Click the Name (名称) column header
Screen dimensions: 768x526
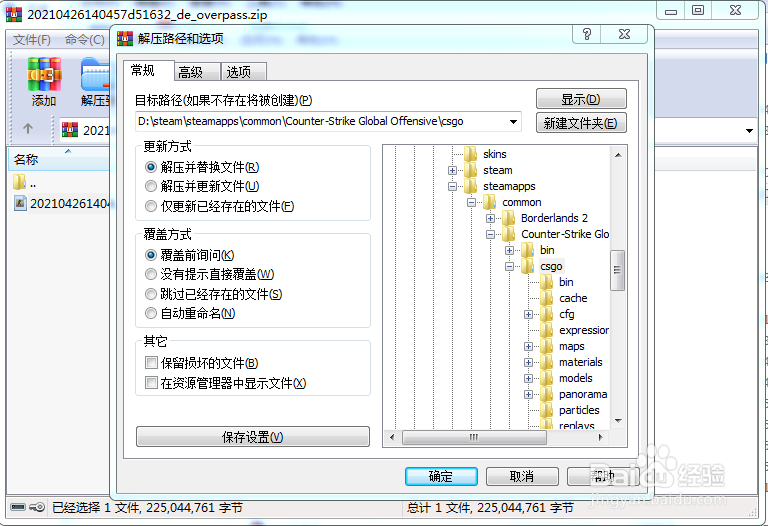click(59, 159)
